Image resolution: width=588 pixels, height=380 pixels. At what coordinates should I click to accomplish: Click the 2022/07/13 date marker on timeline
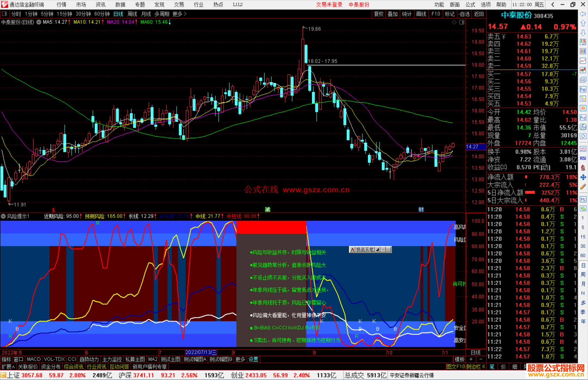click(201, 352)
